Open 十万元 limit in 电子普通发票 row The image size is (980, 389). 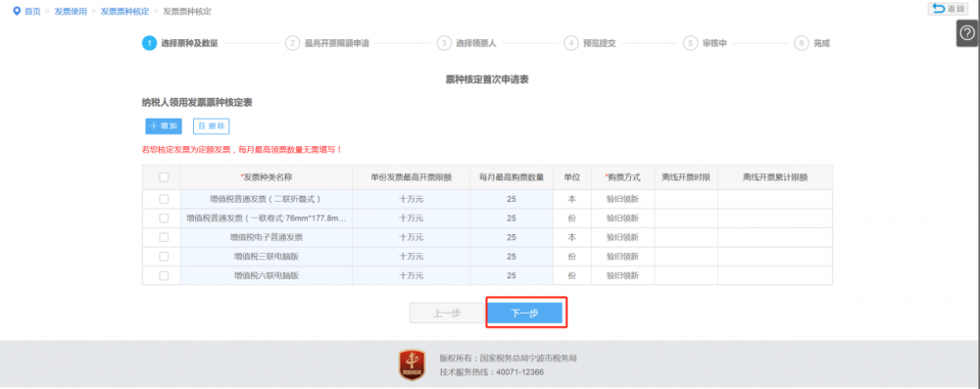tap(412, 238)
